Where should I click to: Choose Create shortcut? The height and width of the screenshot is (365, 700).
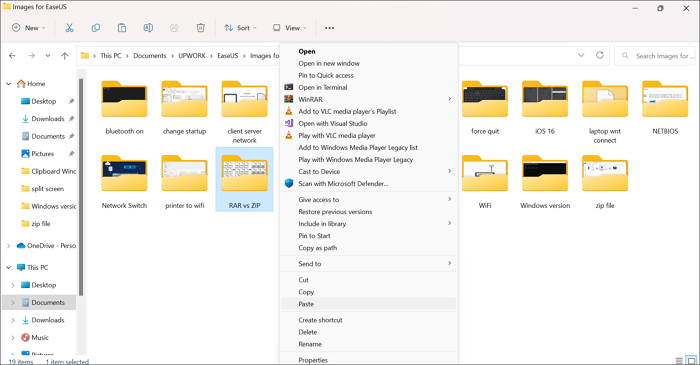[369, 320]
